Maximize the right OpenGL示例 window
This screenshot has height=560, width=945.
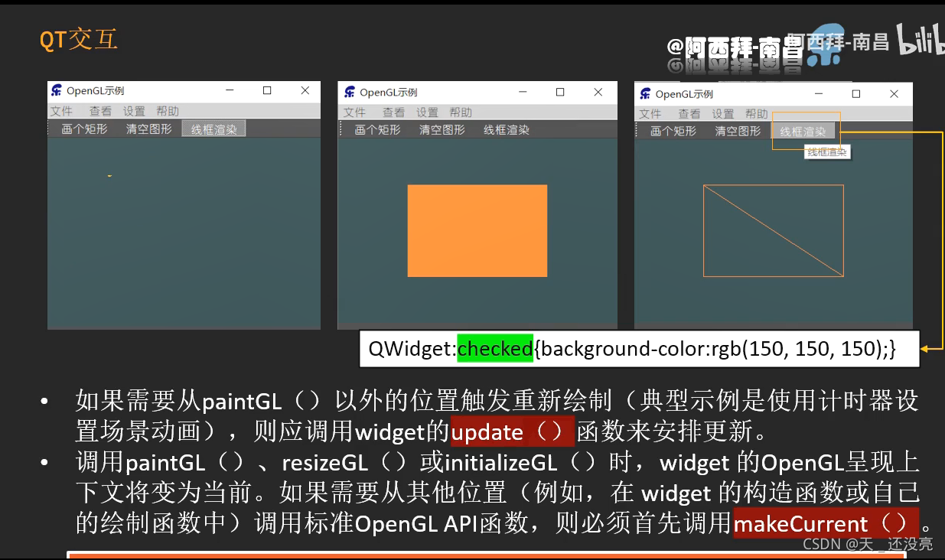856,93
